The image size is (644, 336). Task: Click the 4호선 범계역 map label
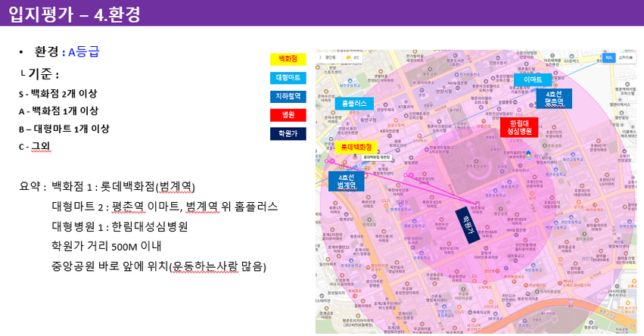click(x=347, y=182)
